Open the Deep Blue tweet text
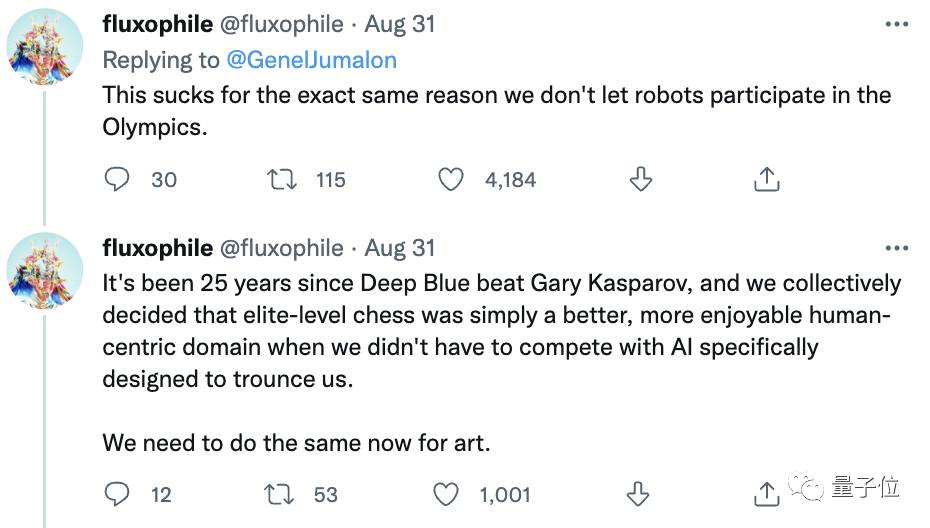 click(x=500, y=330)
